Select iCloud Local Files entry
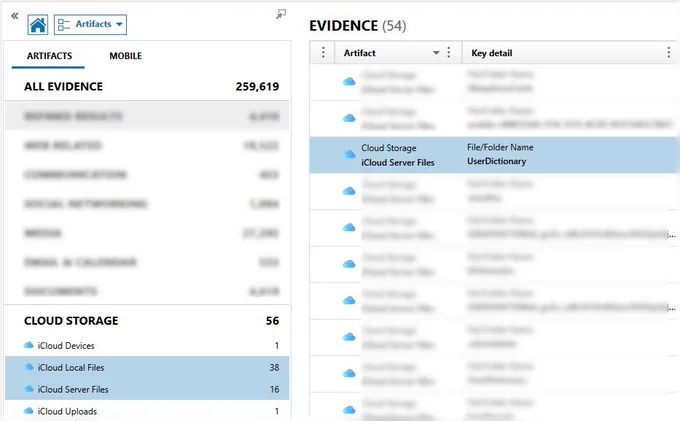Image resolution: width=680 pixels, height=421 pixels. [147, 367]
